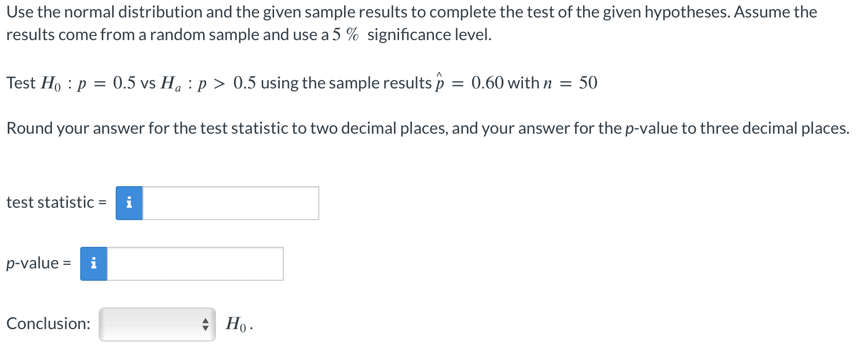Click the info icon beside p-value field
Screen dimensions: 868x361
pyautogui.click(x=93, y=263)
